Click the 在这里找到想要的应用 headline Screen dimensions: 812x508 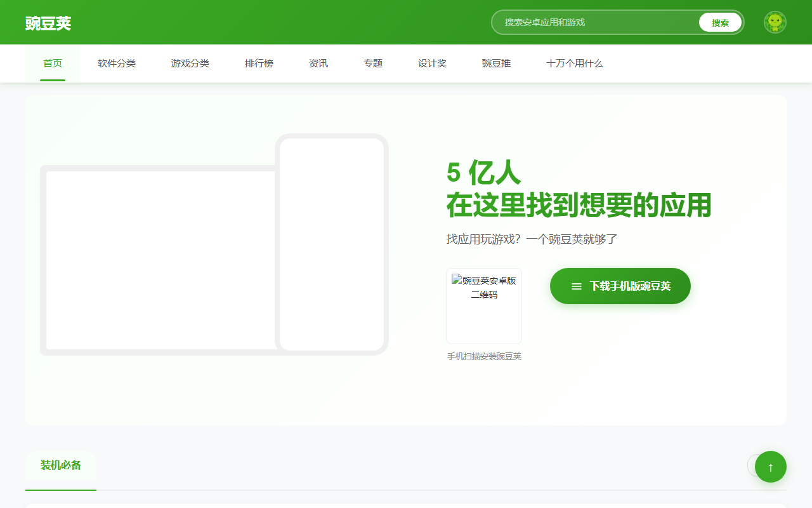(579, 205)
